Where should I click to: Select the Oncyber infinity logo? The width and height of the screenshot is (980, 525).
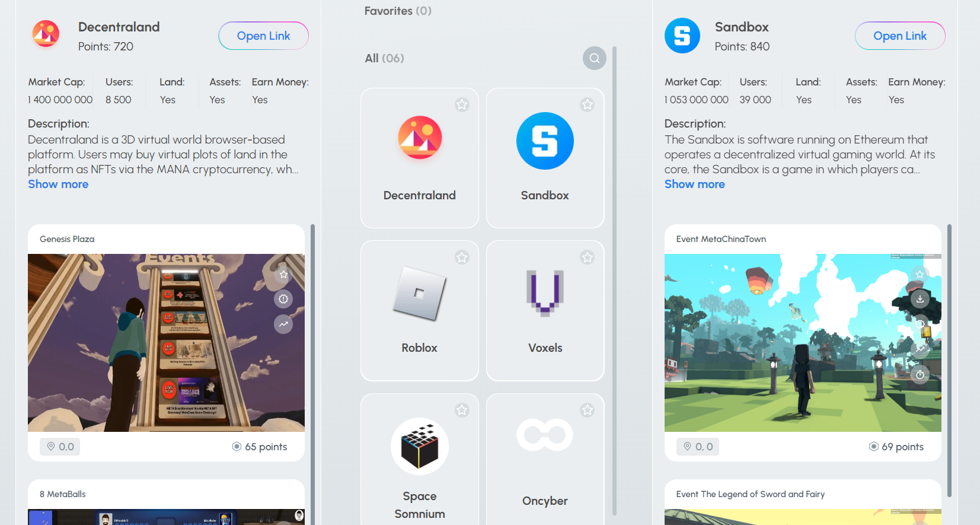(x=545, y=435)
